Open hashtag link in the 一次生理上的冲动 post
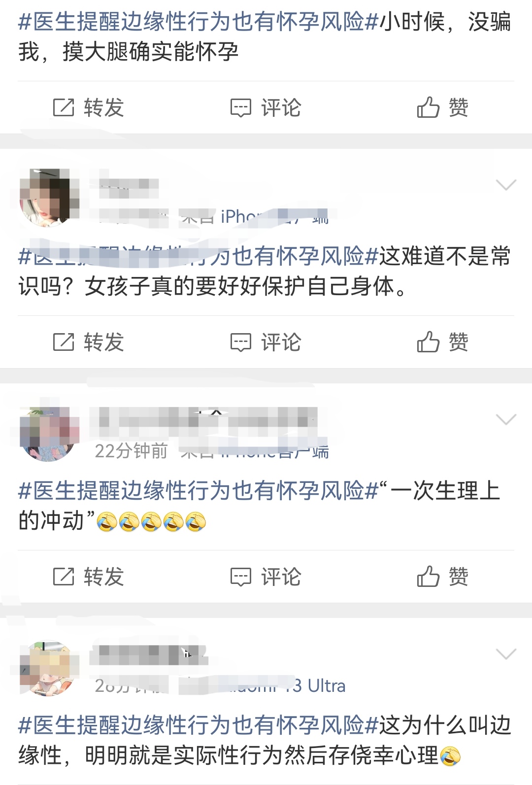This screenshot has height=785, width=532. coord(199,491)
